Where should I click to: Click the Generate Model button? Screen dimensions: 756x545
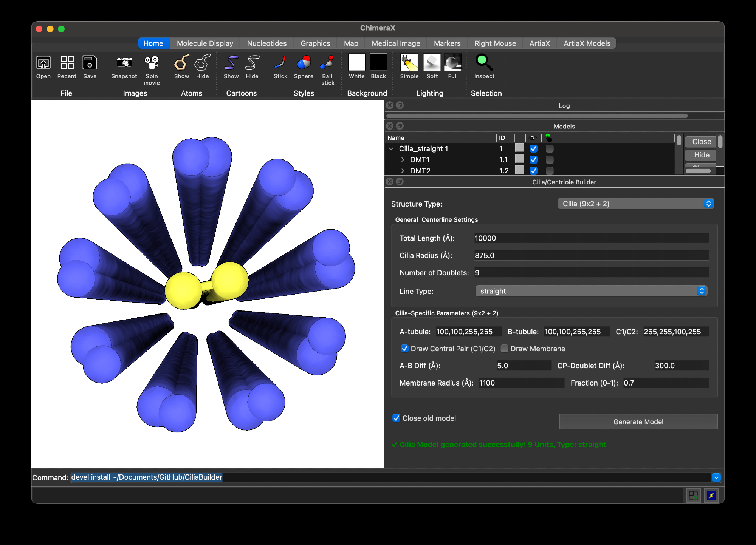pos(638,422)
